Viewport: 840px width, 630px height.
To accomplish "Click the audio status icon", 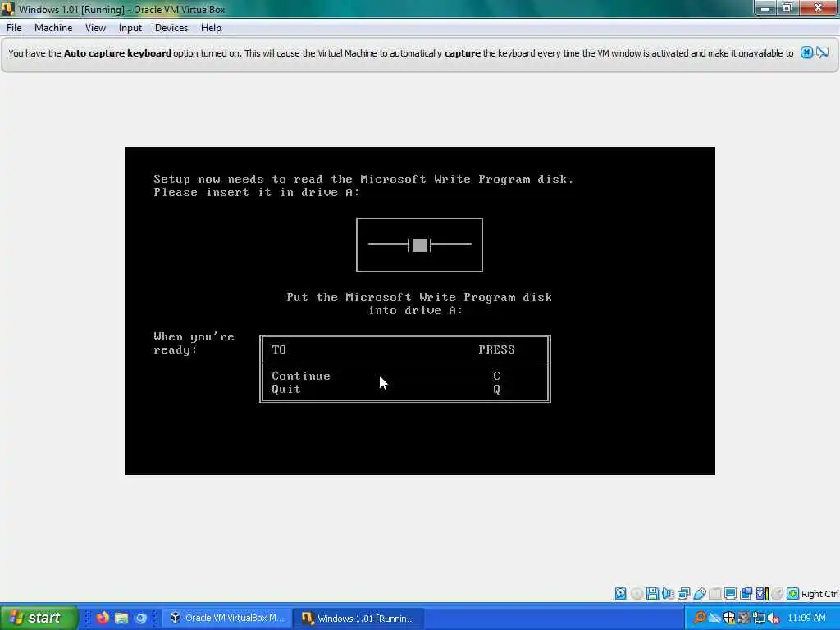I will [x=668, y=594].
